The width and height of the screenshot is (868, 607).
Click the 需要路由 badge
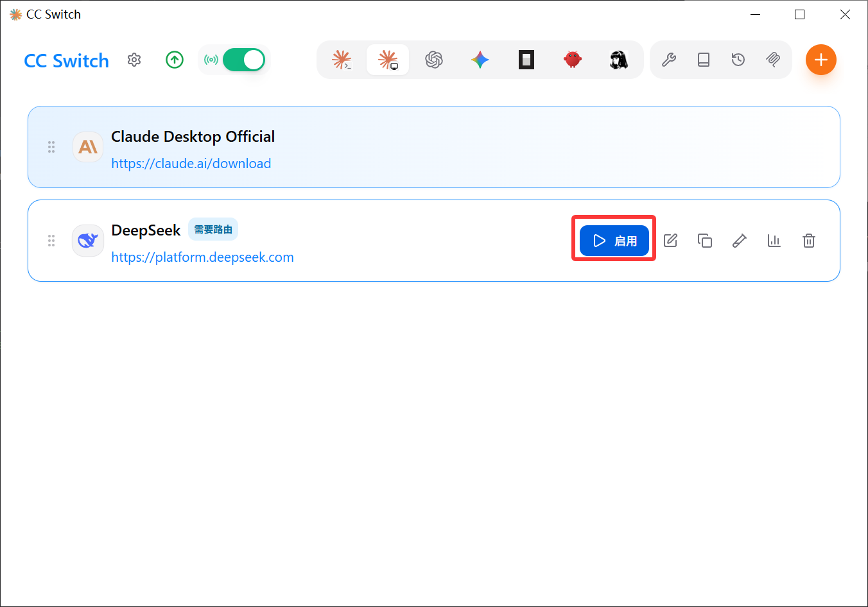pyautogui.click(x=213, y=229)
